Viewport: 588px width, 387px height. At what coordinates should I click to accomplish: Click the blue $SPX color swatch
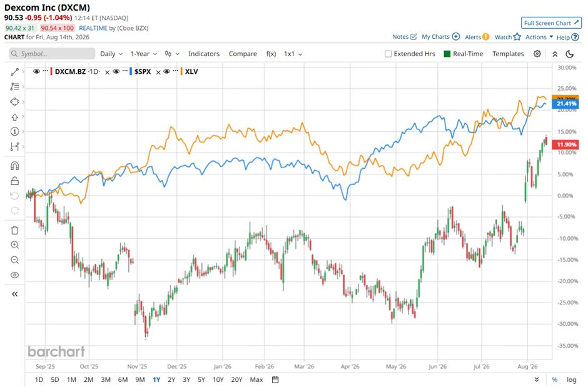(131, 71)
